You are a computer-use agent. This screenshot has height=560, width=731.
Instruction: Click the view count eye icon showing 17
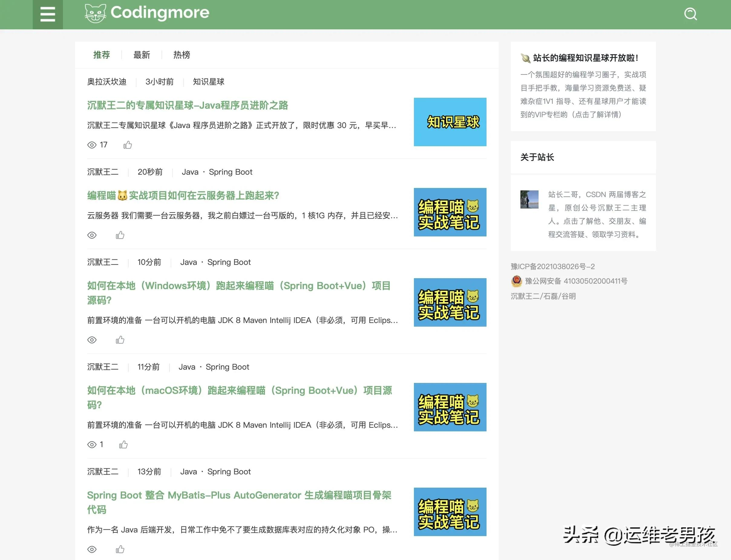92,145
